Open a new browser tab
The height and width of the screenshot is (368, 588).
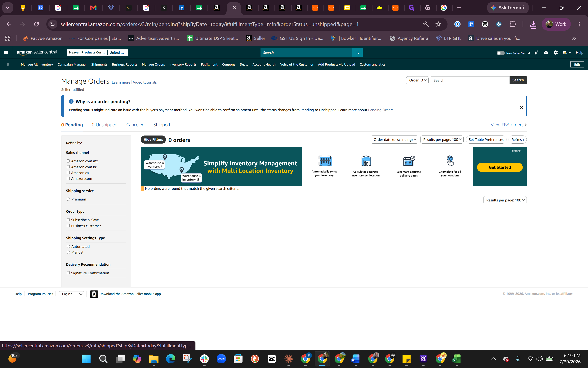point(459,8)
